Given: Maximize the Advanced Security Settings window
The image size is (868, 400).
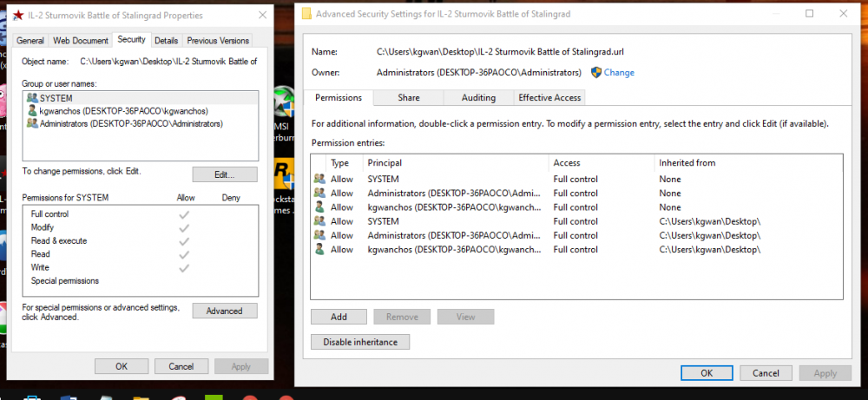Looking at the screenshot, I should click(809, 14).
